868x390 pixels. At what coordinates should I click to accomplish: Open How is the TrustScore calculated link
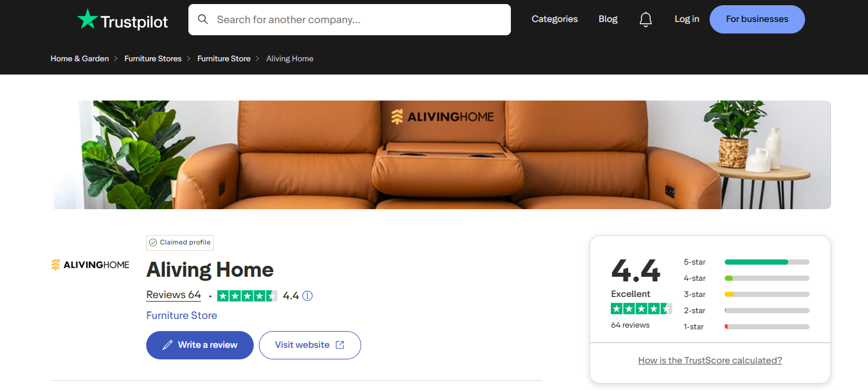pos(710,361)
